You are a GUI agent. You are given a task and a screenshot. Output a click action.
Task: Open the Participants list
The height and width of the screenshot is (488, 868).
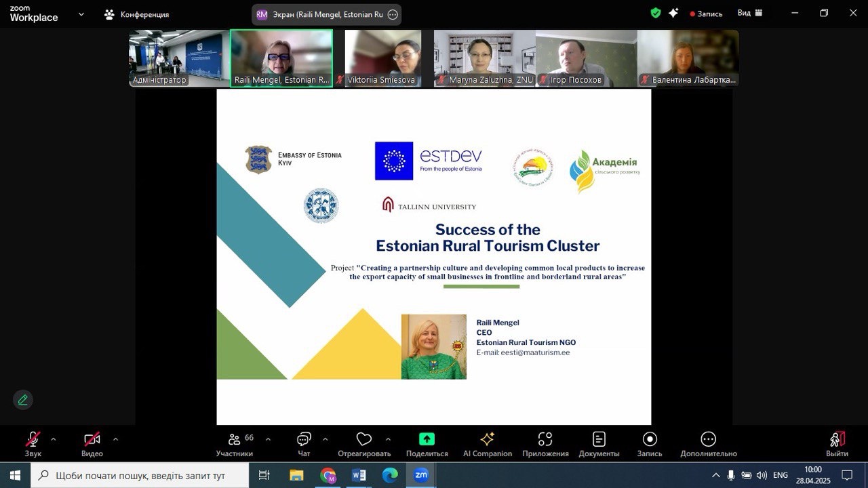click(x=234, y=440)
